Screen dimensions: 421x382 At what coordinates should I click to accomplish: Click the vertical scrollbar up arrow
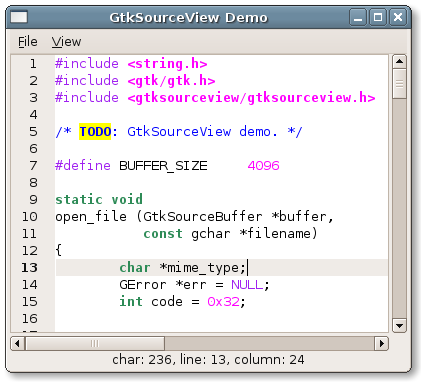(399, 62)
